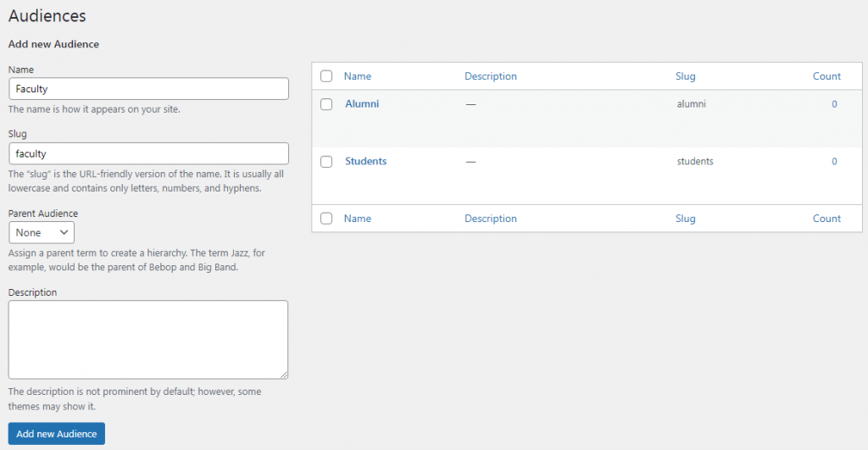Select the Alumni row checkbox
Image resolution: width=868 pixels, height=450 pixels.
[326, 104]
